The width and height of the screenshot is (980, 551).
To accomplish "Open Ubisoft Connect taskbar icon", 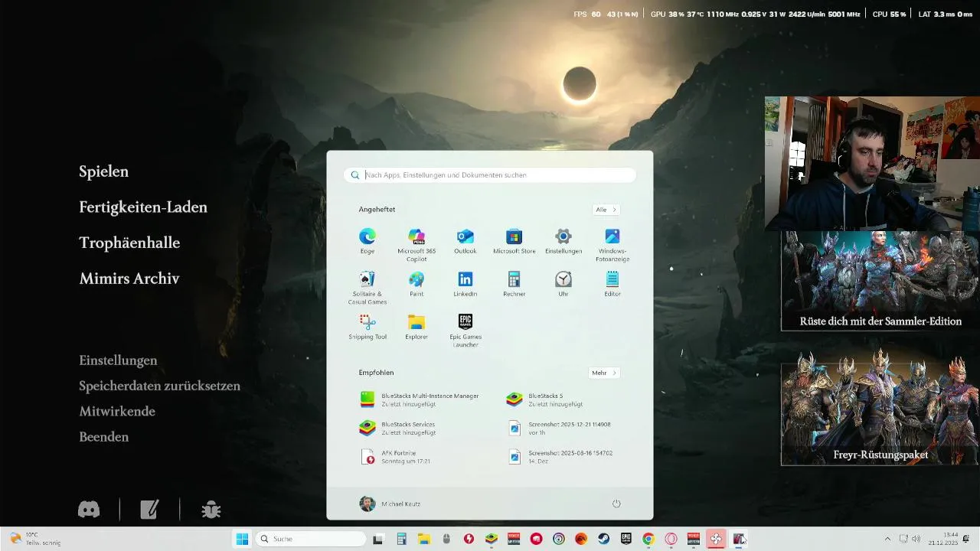I will pyautogui.click(x=559, y=539).
